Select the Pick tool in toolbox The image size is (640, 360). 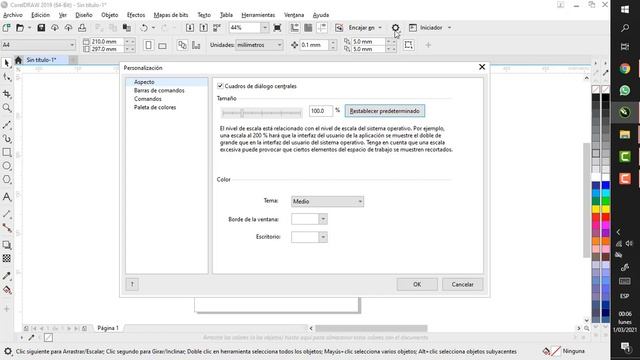7,63
